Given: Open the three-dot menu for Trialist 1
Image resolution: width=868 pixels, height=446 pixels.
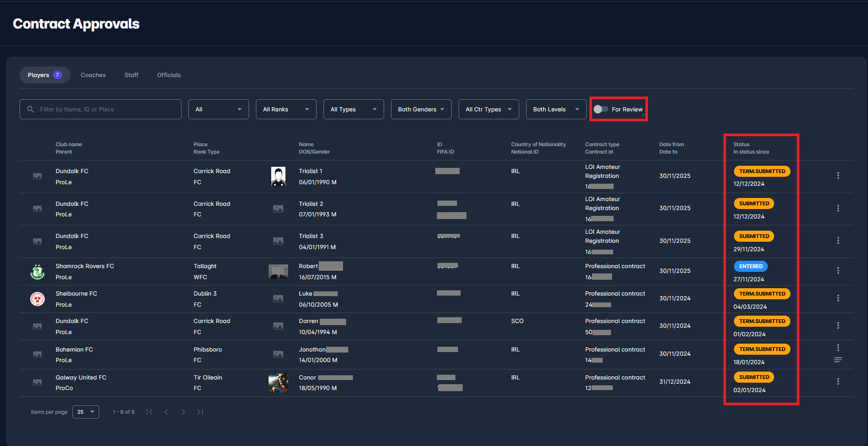Looking at the screenshot, I should click(838, 176).
